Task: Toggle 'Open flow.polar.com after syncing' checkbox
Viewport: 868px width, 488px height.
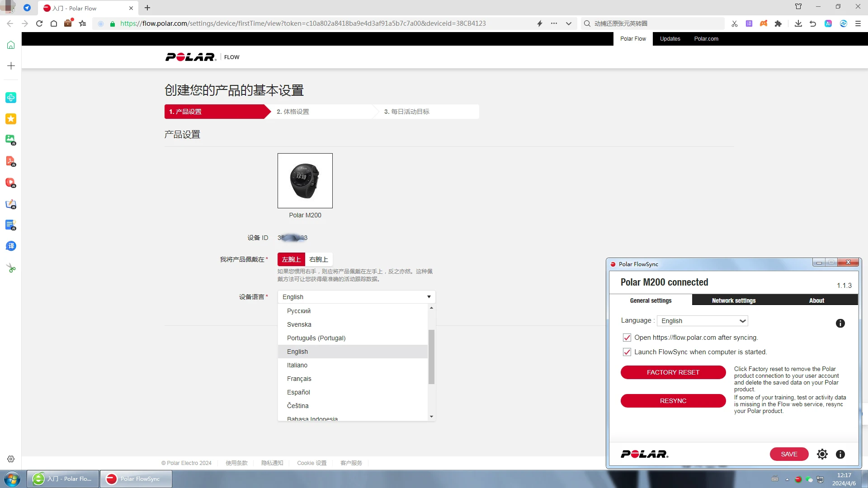Action: 627,338
